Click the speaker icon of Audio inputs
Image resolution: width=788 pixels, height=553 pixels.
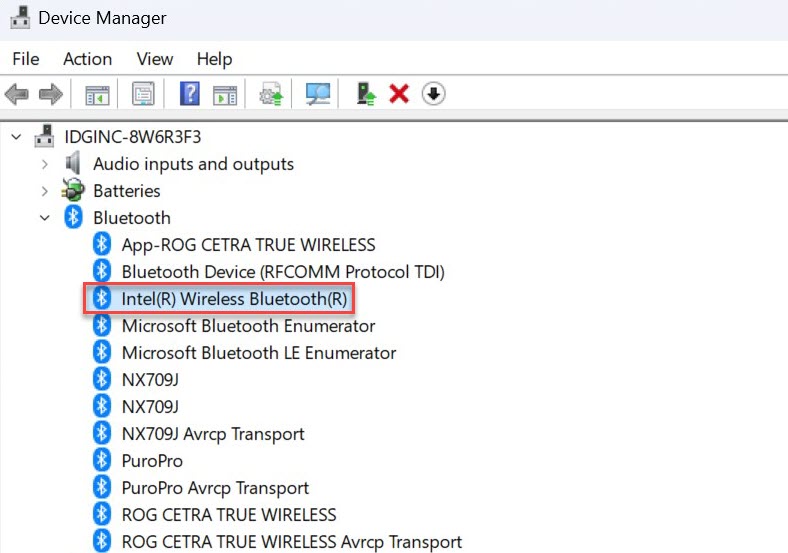point(73,163)
